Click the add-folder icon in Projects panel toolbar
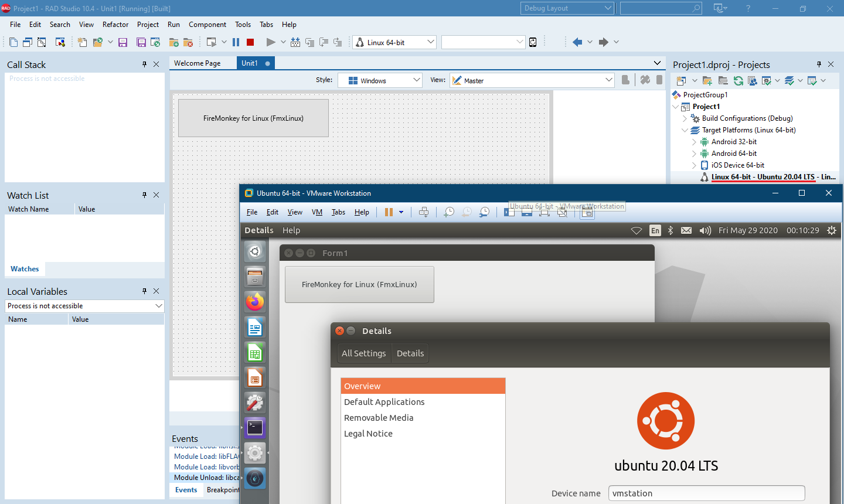This screenshot has width=844, height=504. [x=707, y=81]
